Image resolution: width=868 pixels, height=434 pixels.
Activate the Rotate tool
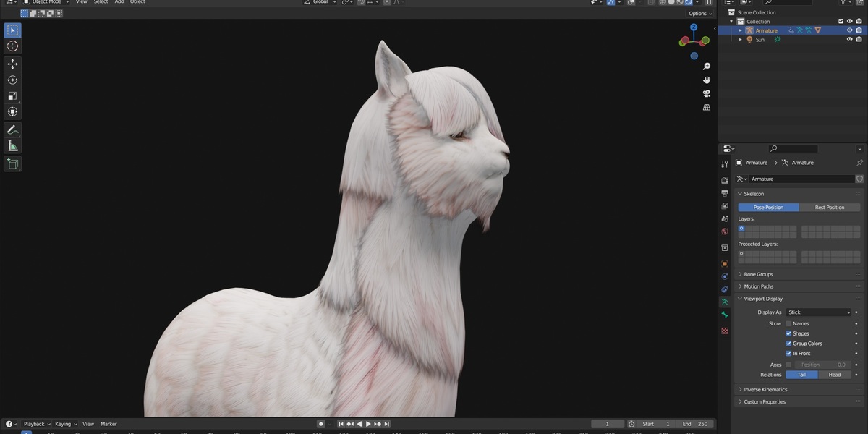coord(12,80)
